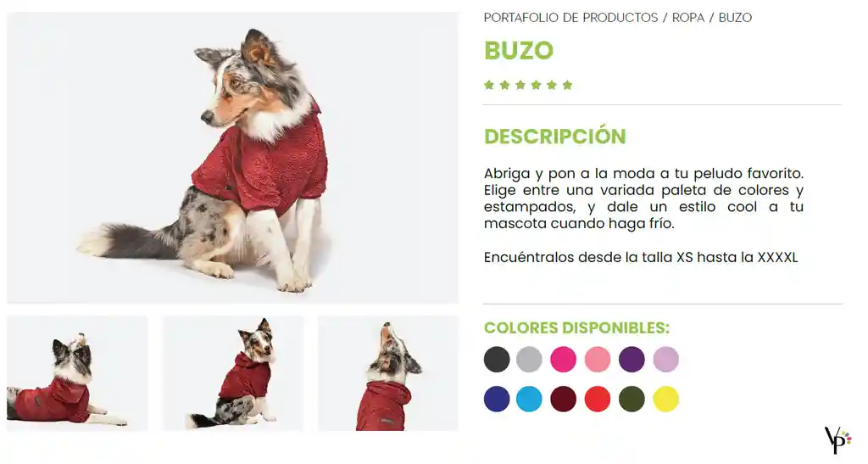
Task: View thumbnail of dog lying down
Action: [77, 373]
